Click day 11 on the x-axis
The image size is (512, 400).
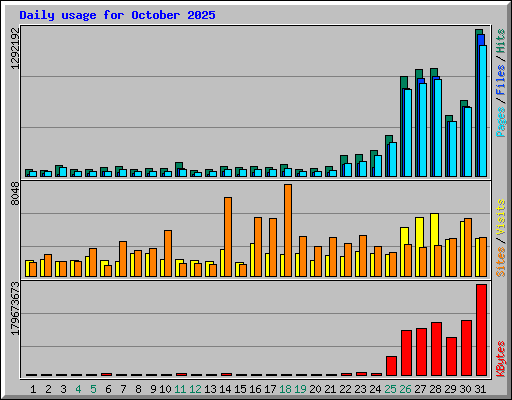coord(180,389)
